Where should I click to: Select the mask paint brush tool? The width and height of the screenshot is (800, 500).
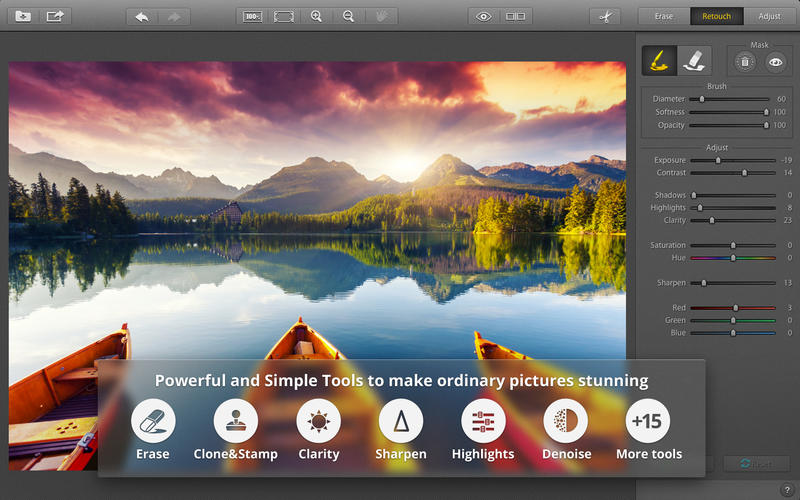click(659, 61)
